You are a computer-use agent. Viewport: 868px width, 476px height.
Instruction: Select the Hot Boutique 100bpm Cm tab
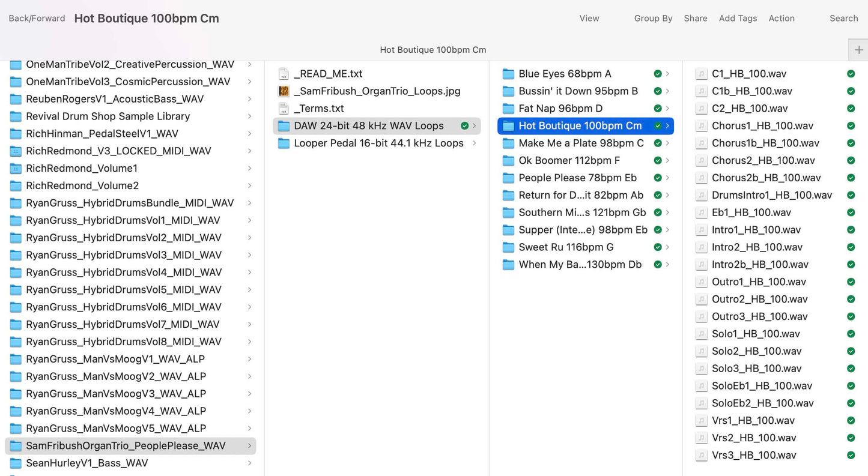pos(432,50)
